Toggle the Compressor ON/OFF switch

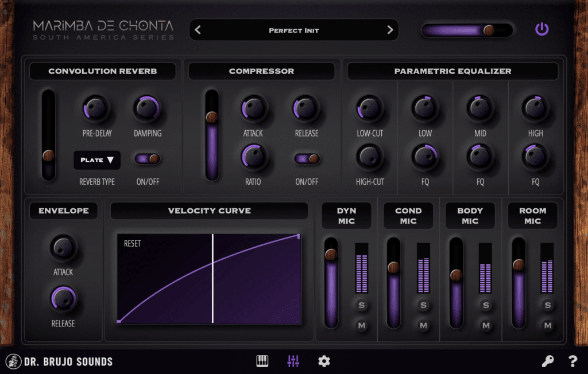(x=308, y=159)
